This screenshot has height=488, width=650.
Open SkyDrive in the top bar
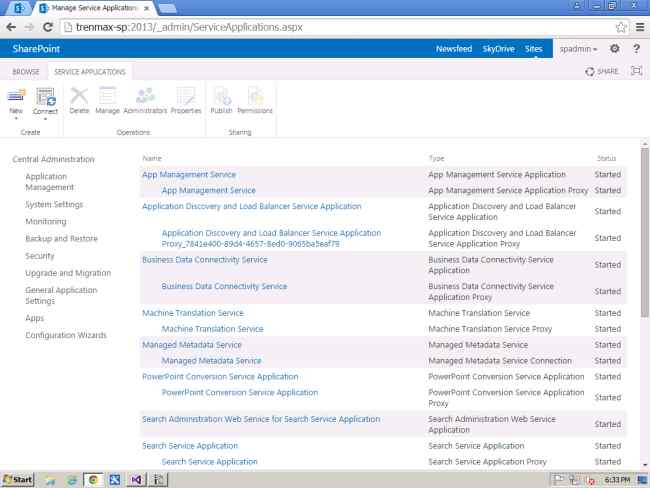(x=498, y=49)
